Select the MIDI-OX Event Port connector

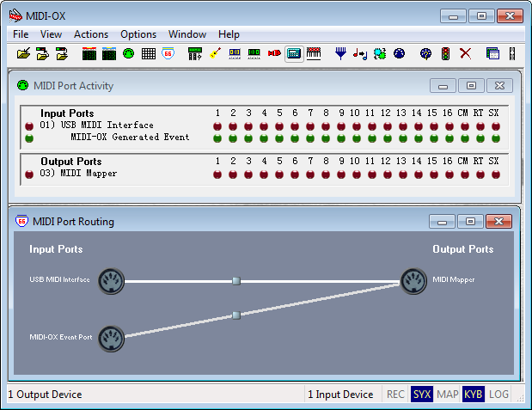111,338
